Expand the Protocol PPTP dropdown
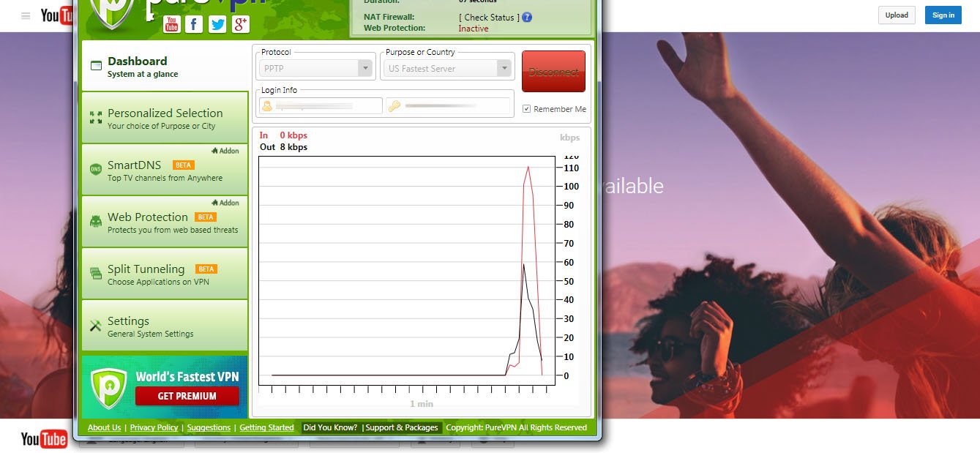 click(364, 68)
